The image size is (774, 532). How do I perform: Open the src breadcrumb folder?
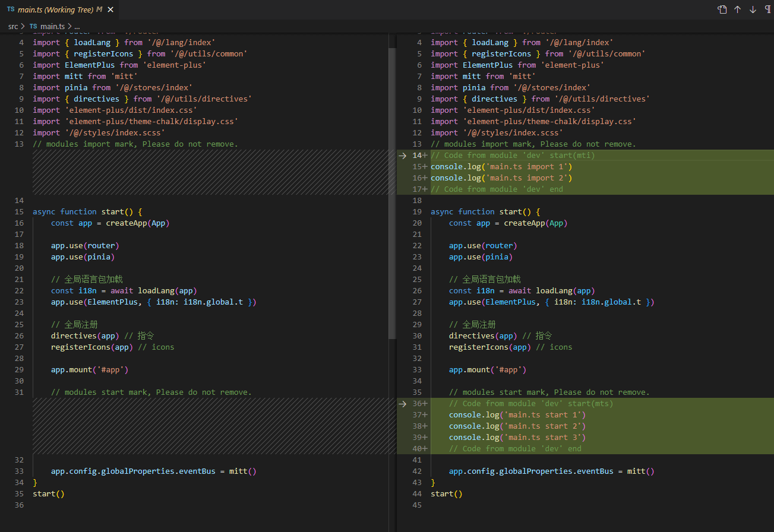click(x=13, y=26)
